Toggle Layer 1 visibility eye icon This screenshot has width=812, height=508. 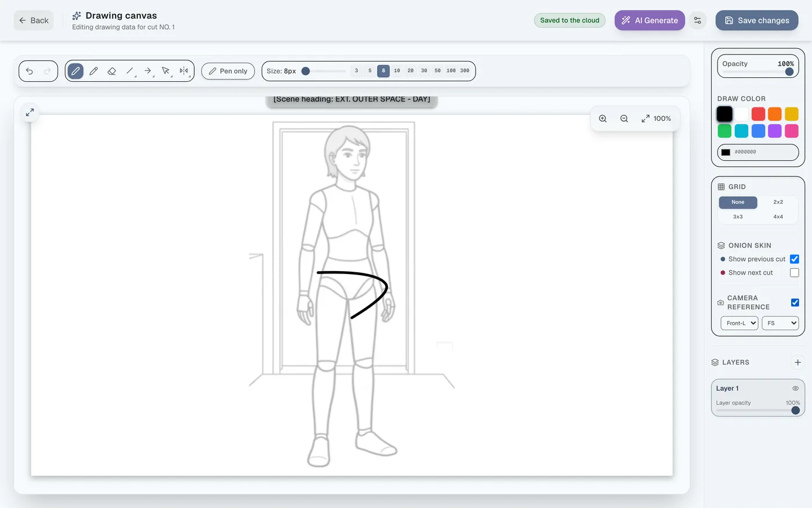(x=796, y=388)
